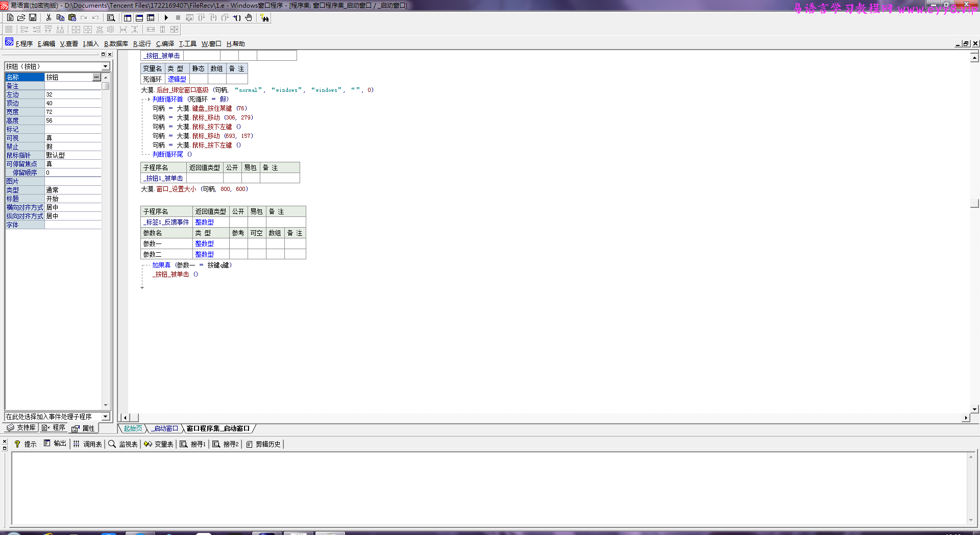Run the program with the play icon
The image size is (980, 535).
pyautogui.click(x=166, y=18)
